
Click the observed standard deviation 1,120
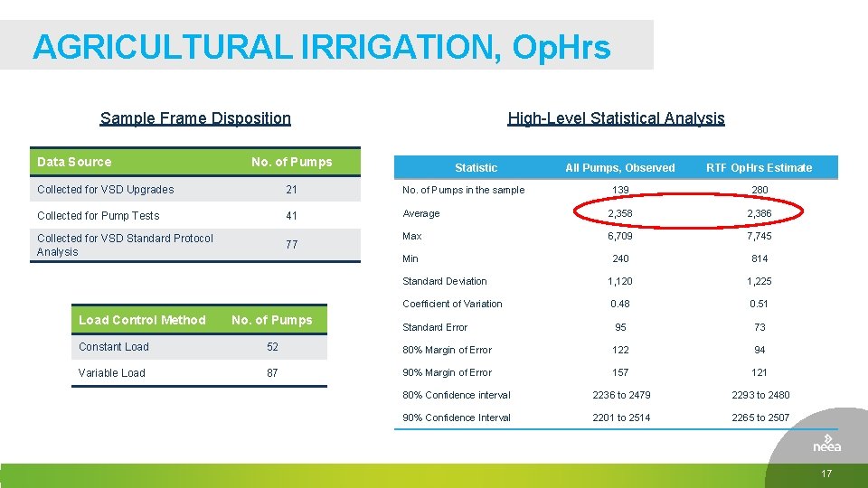pos(620,281)
